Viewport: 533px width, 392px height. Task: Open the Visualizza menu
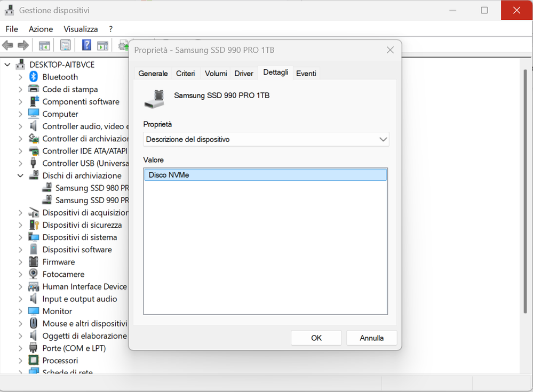(81, 29)
